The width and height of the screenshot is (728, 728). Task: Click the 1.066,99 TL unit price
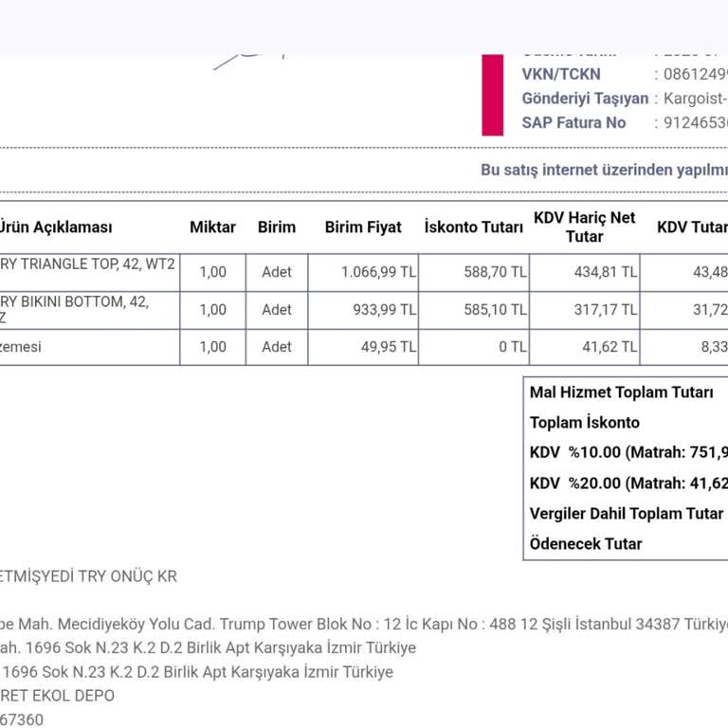pos(378,272)
